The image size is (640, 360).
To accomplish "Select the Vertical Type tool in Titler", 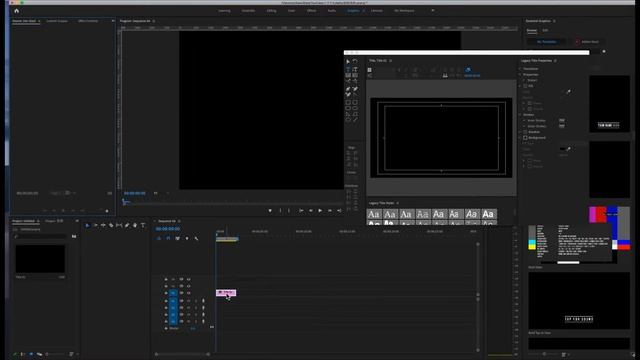I will (355, 69).
